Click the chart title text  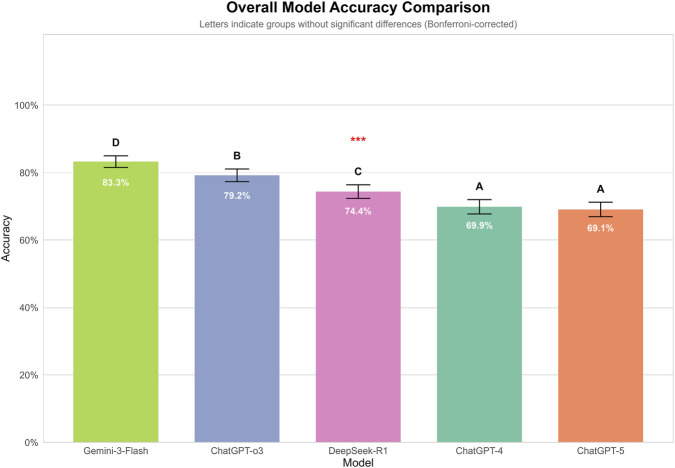click(358, 8)
